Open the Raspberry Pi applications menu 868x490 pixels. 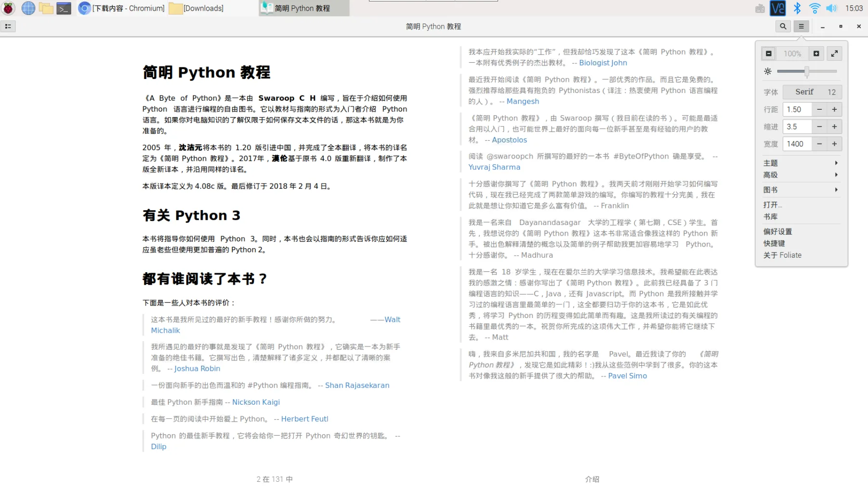point(9,8)
